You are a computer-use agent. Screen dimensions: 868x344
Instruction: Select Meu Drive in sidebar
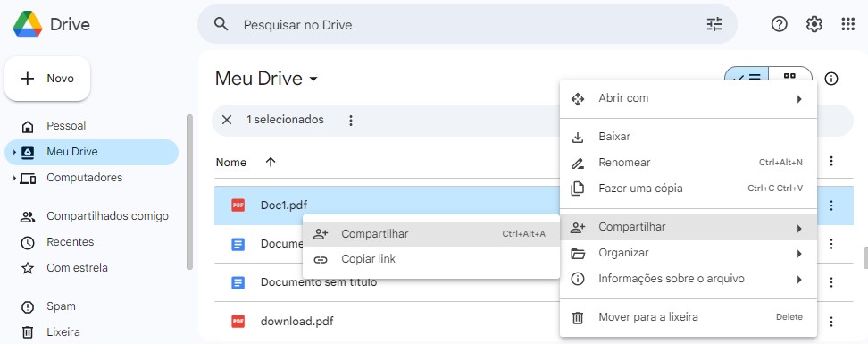pyautogui.click(x=91, y=152)
